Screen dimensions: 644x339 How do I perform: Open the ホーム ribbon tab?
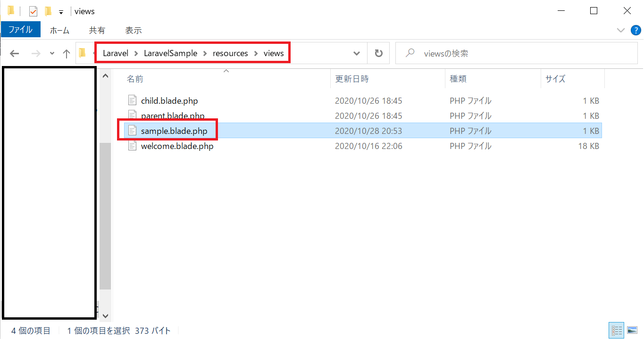point(59,30)
